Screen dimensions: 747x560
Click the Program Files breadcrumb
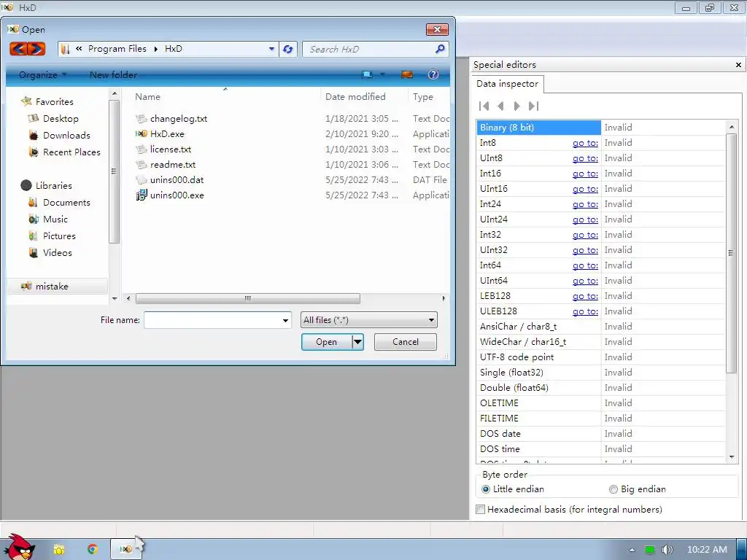click(x=117, y=49)
